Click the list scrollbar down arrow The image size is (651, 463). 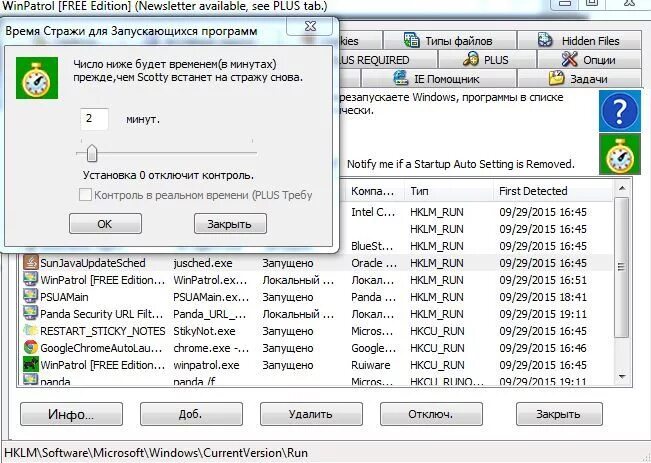coord(622,376)
